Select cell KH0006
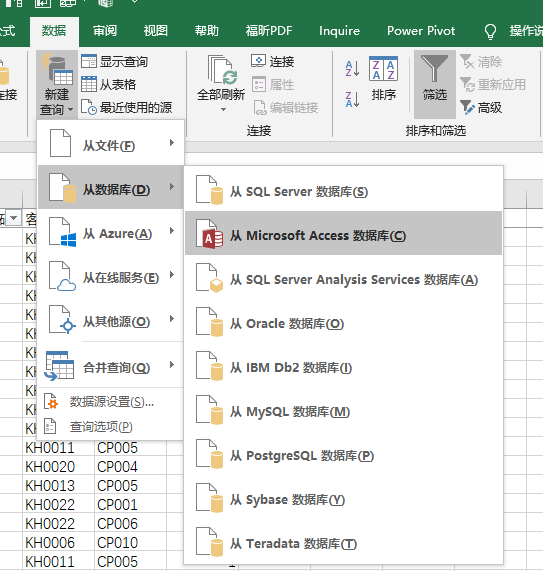Screen dimensions: 543x571 coord(58,543)
